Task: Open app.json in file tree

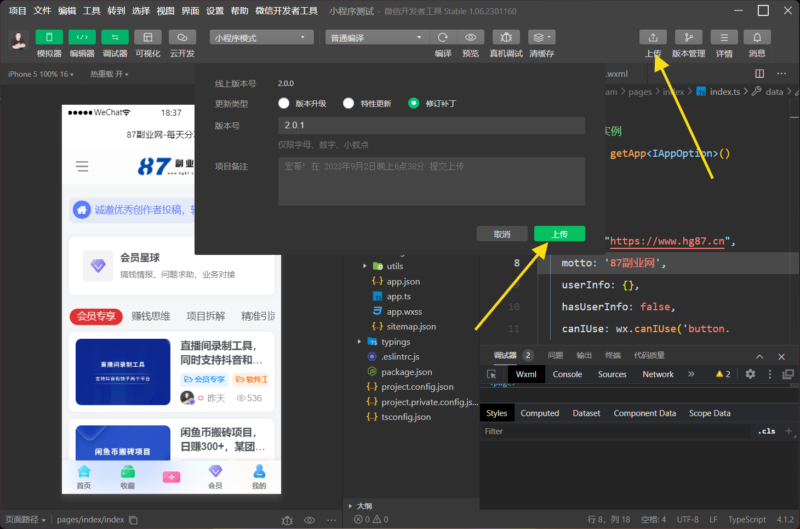Action: [x=396, y=281]
